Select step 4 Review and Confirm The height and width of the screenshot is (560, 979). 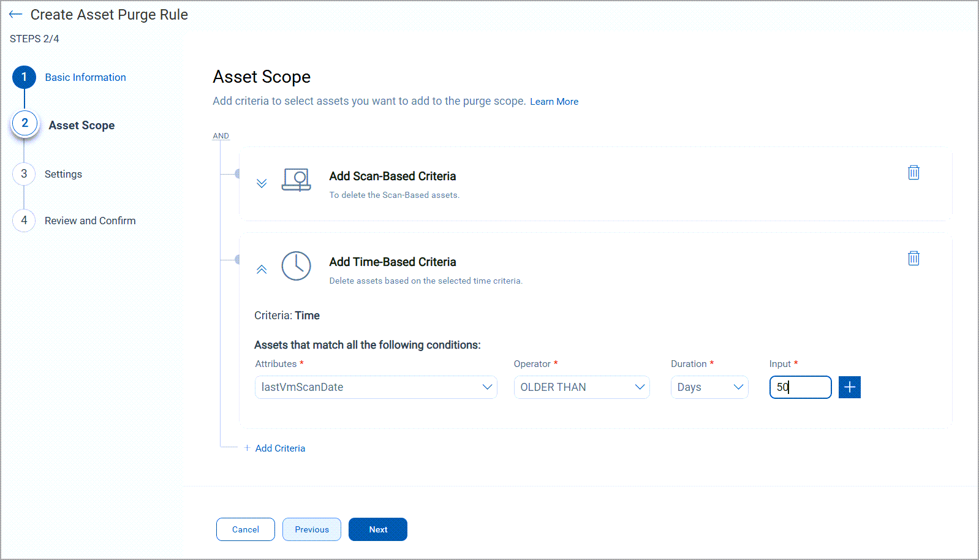(90, 221)
